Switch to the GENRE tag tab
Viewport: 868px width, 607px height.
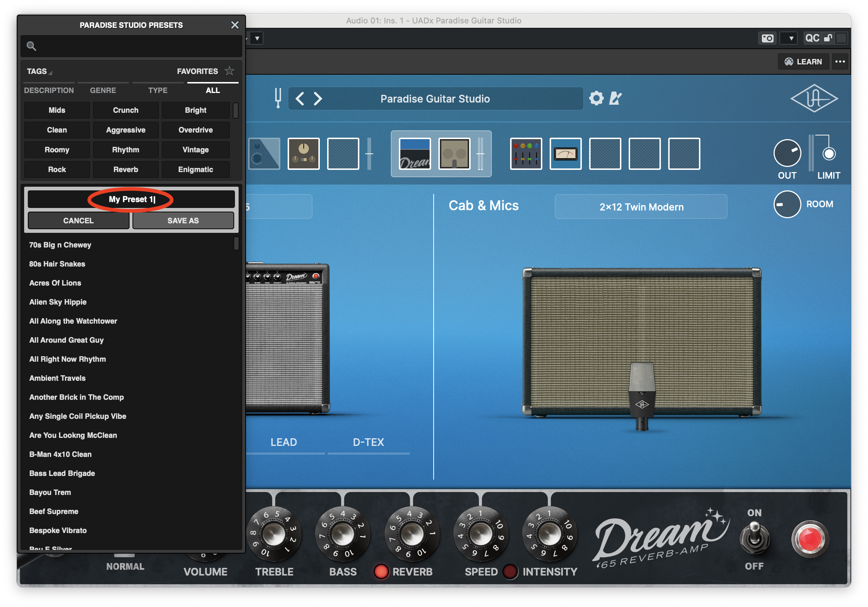[x=103, y=90]
